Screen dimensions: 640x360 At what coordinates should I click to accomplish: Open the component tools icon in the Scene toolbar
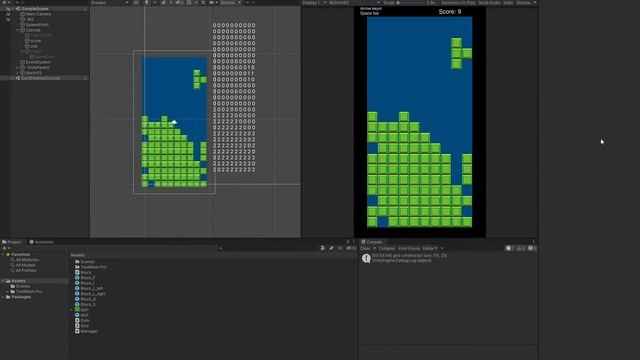[x=203, y=3]
